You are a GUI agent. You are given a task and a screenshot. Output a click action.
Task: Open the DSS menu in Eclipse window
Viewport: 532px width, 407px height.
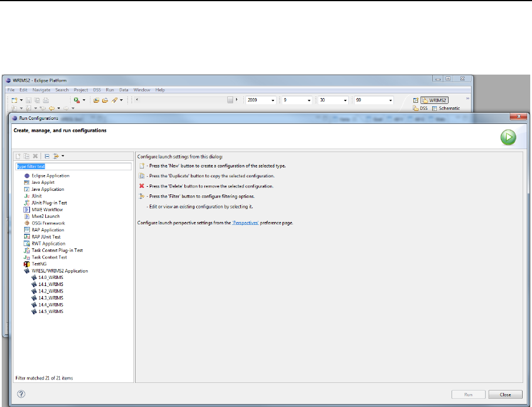[x=97, y=90]
